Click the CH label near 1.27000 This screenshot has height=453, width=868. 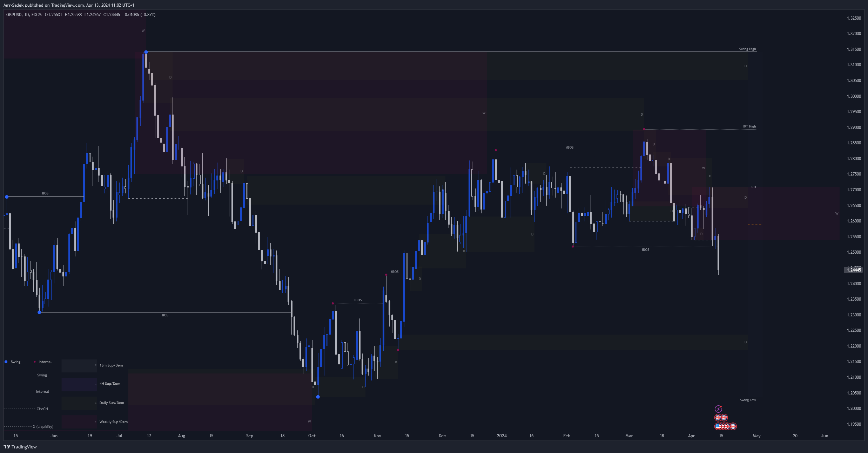coord(754,187)
